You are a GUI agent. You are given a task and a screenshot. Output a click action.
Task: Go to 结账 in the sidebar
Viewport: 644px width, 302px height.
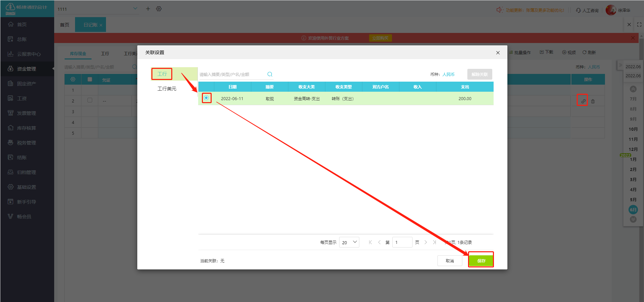click(22, 158)
